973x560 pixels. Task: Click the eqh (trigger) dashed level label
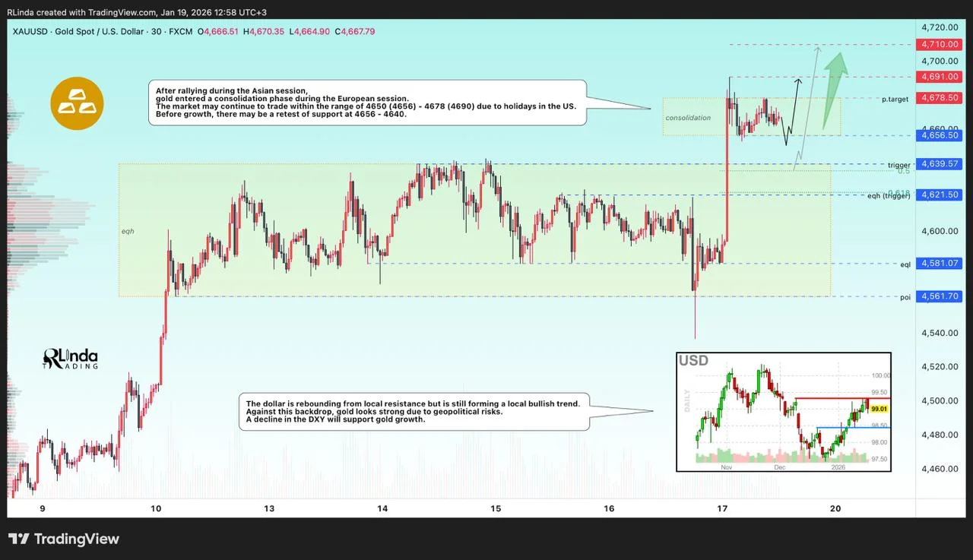(x=889, y=195)
